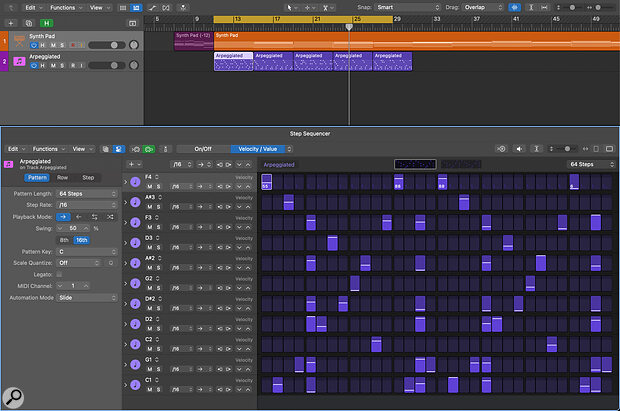The image size is (620, 411).
Task: Open the Step Rate /16 dropdown in inspector
Action: [x=87, y=205]
